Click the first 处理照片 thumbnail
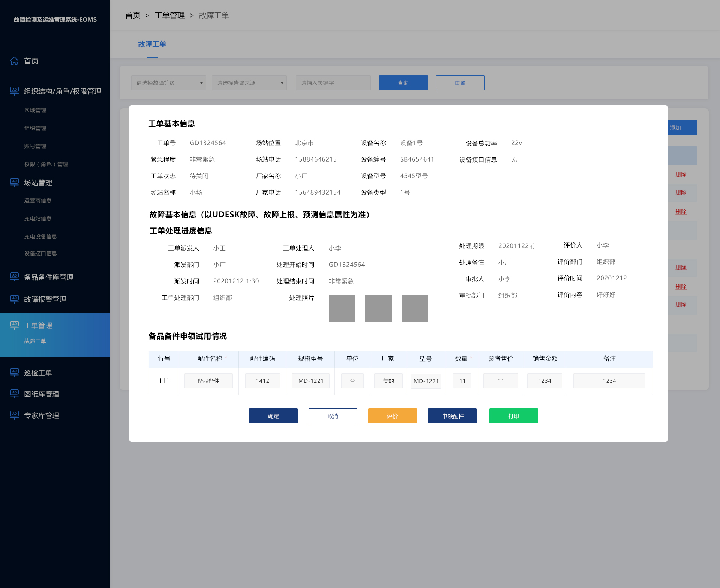This screenshot has width=720, height=588. coord(342,308)
